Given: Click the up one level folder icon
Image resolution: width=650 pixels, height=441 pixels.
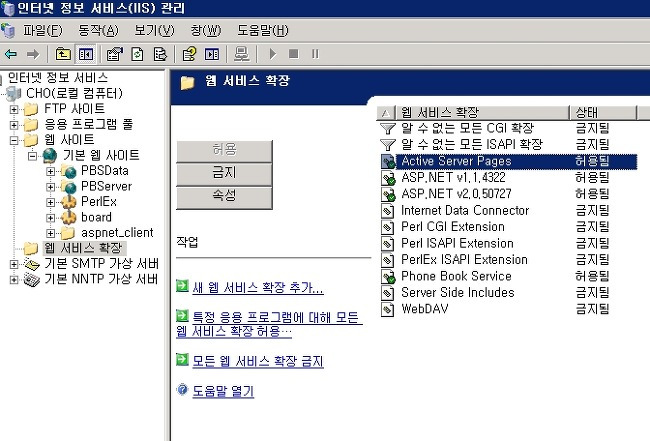Looking at the screenshot, I should tap(63, 54).
